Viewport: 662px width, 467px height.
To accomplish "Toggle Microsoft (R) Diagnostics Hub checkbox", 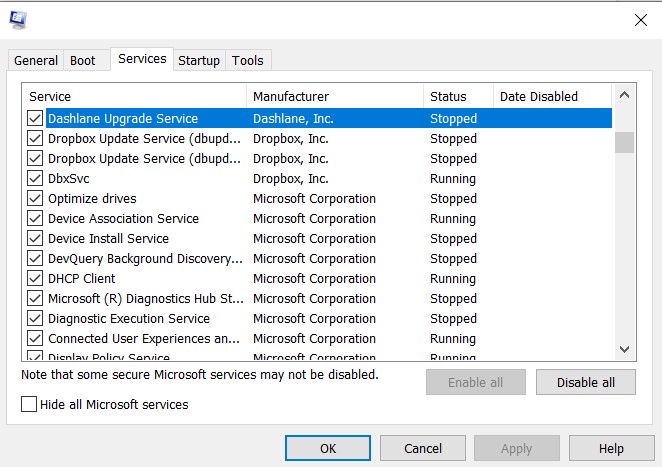I will [x=35, y=298].
